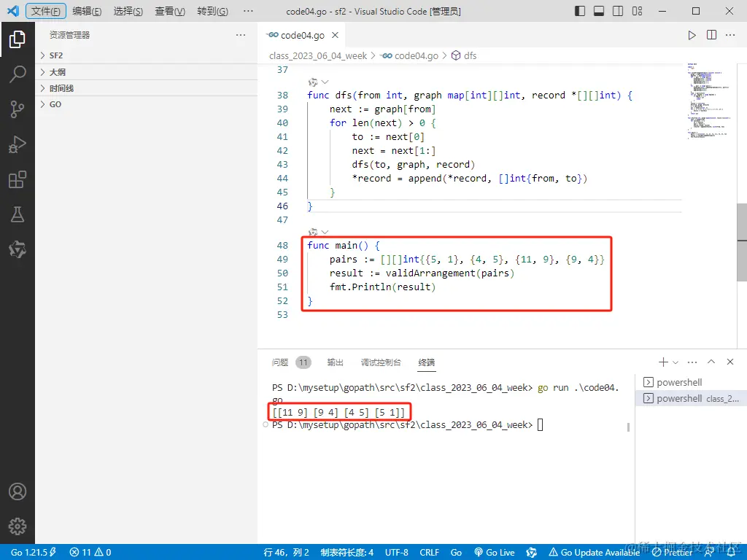The height and width of the screenshot is (560, 747).
Task: Open editor More Actions ellipsis
Action: coord(729,35)
